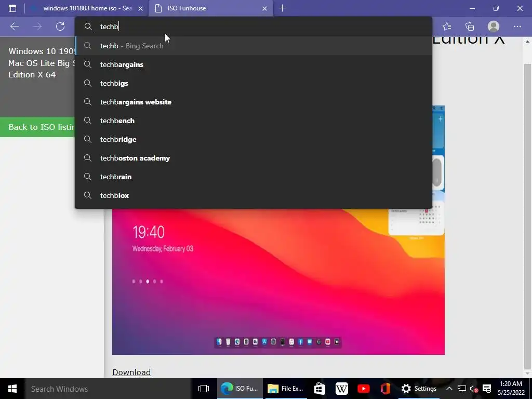This screenshot has width=532, height=399.
Task: Open a new tab with plus button
Action: point(282,8)
